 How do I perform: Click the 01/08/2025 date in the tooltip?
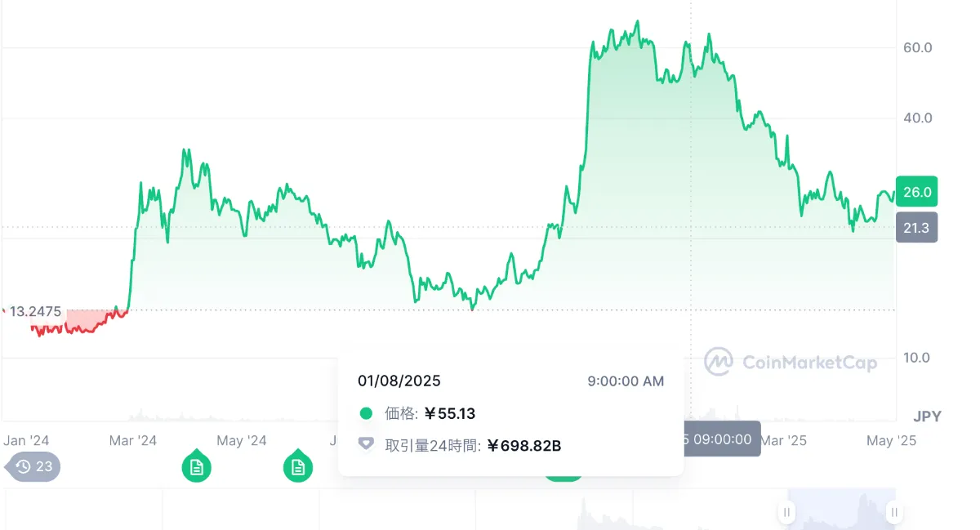[x=399, y=381]
